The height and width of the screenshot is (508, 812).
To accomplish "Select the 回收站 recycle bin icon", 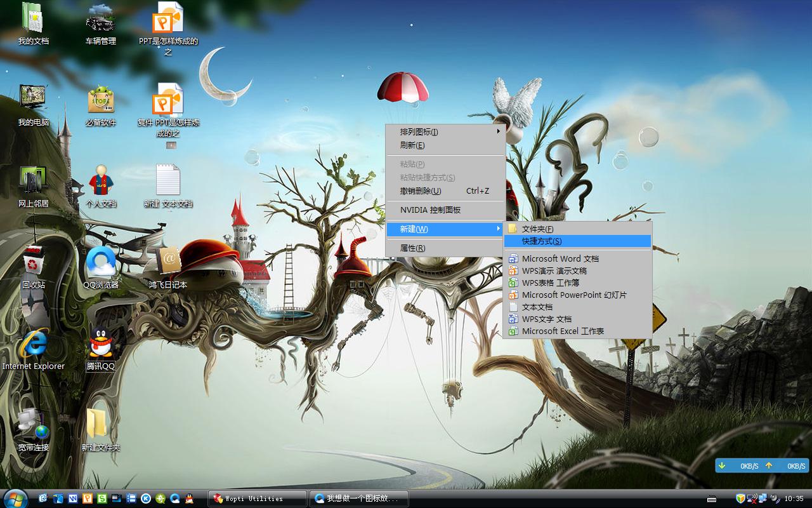I will (33, 267).
